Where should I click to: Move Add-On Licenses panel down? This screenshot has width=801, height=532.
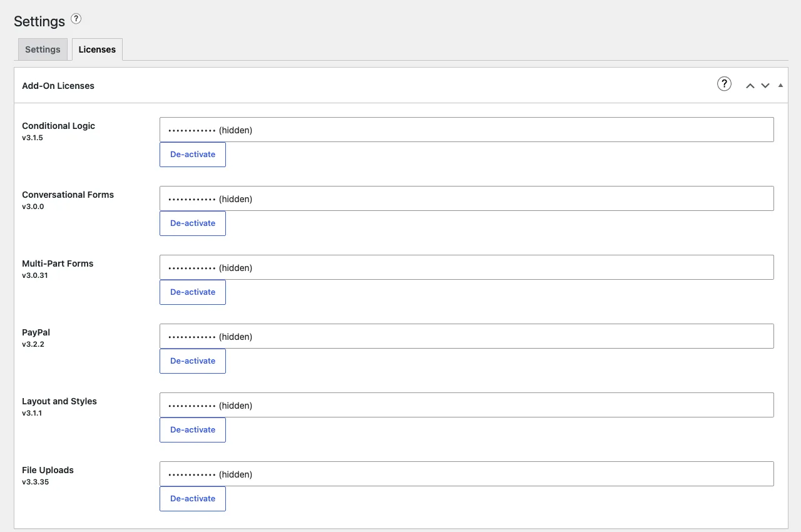(x=765, y=86)
